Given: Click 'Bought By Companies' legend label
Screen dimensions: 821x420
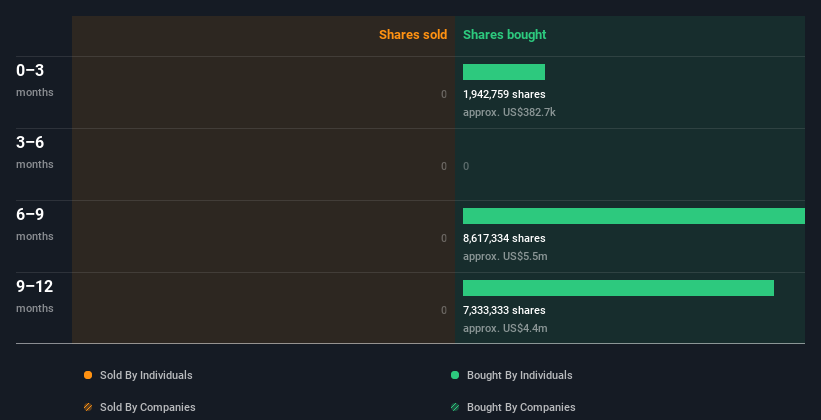Looking at the screenshot, I should click(521, 407).
